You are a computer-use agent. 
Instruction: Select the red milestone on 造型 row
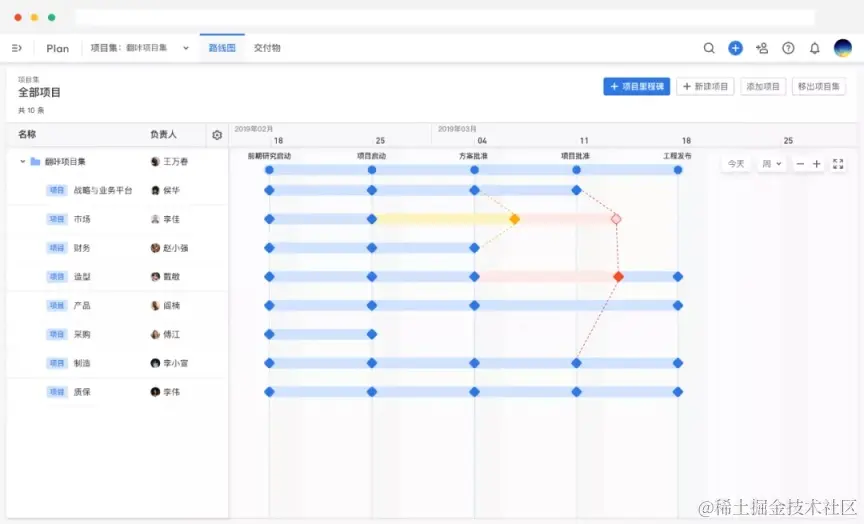pos(618,277)
